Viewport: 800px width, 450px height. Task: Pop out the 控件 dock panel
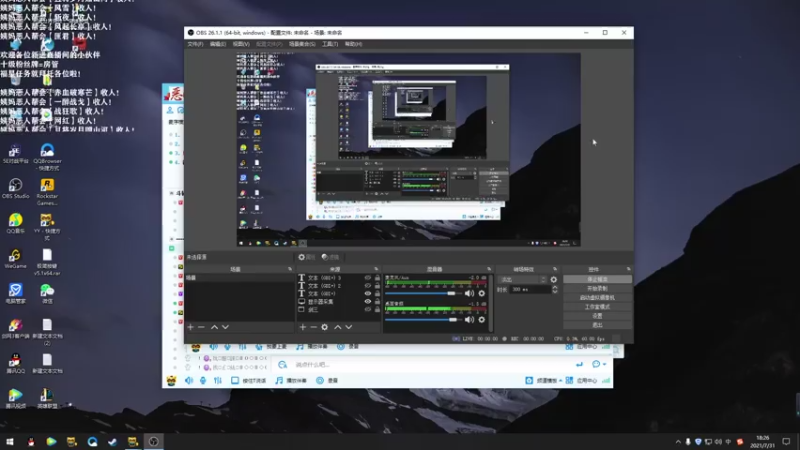(629, 269)
